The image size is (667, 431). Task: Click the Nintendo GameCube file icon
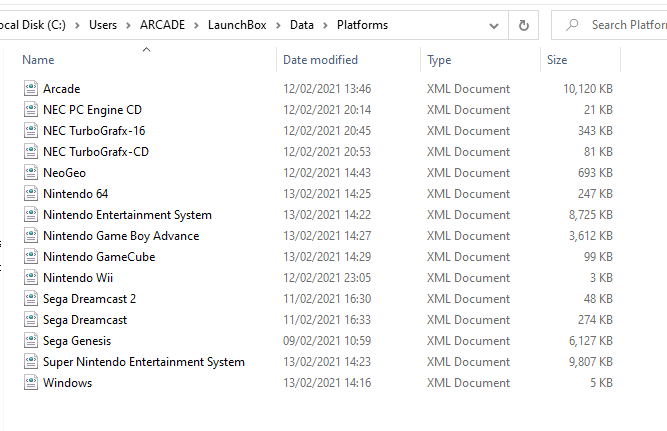[31, 257]
